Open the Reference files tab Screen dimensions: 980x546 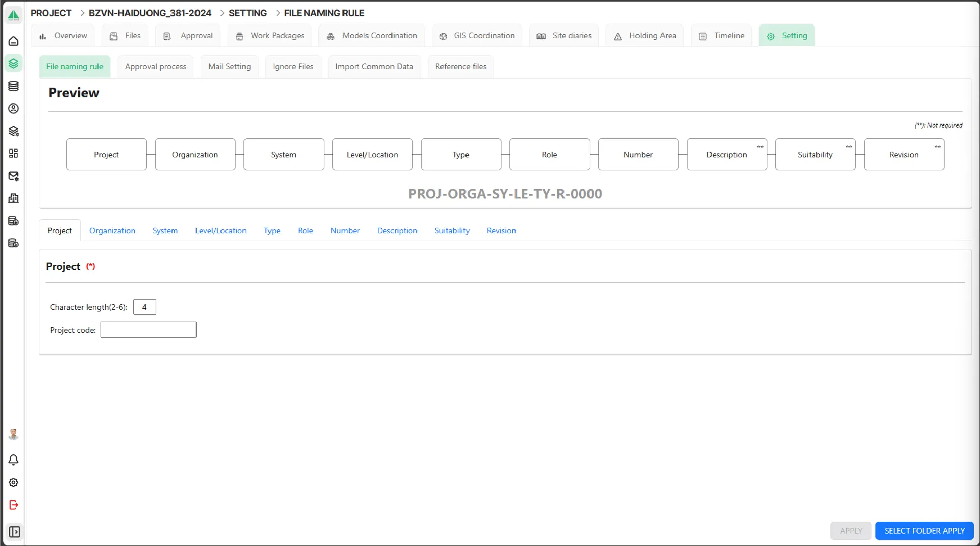(461, 66)
